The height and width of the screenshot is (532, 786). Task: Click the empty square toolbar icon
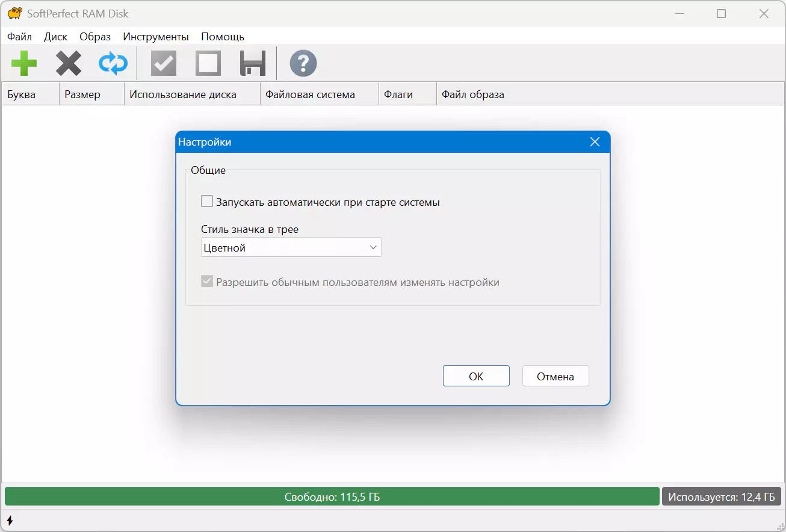click(208, 63)
